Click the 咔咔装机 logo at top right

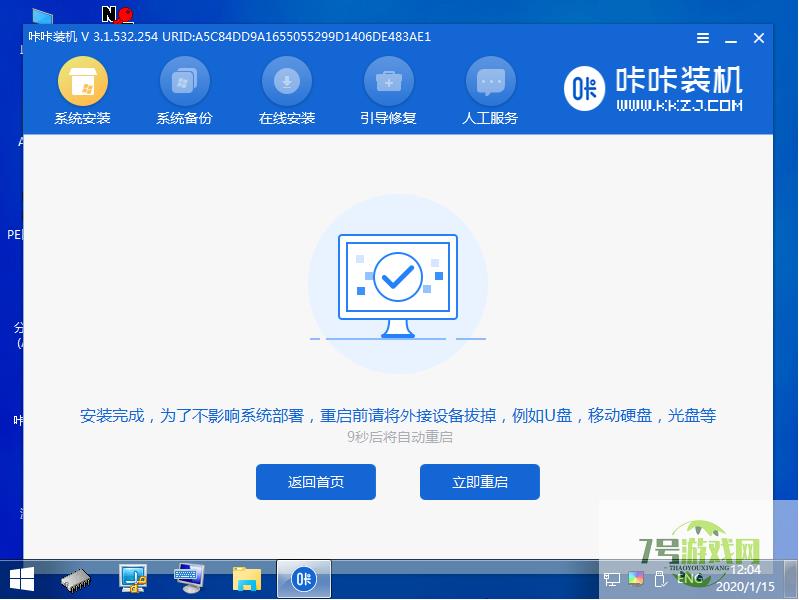point(653,89)
